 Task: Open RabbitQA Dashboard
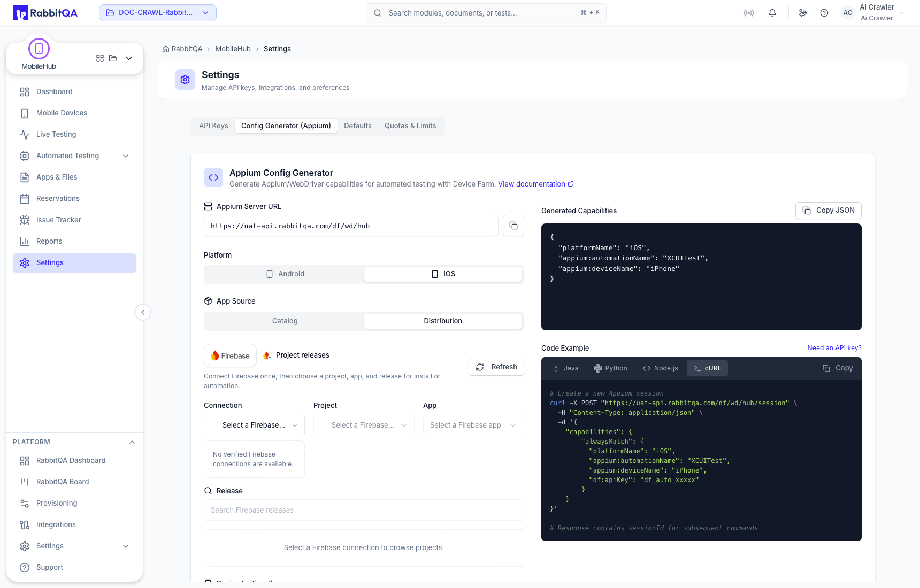(74, 460)
